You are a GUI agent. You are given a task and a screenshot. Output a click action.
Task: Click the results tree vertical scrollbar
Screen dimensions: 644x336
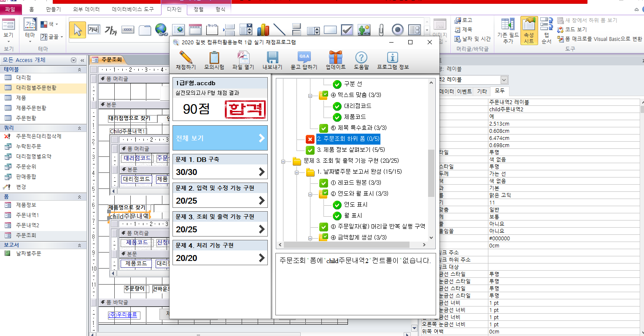coord(431,173)
